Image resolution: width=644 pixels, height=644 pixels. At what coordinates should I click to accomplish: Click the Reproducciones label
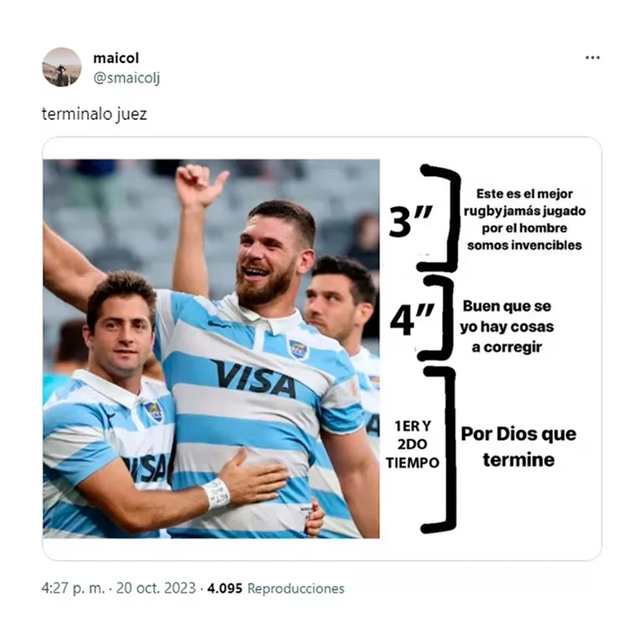[x=296, y=589]
